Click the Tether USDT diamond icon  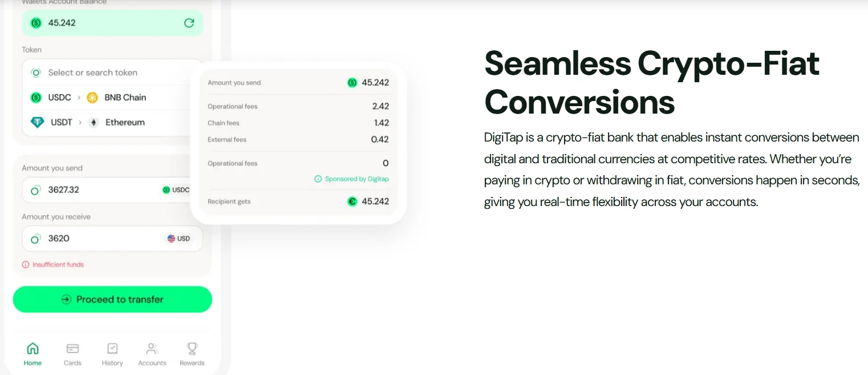coord(37,122)
